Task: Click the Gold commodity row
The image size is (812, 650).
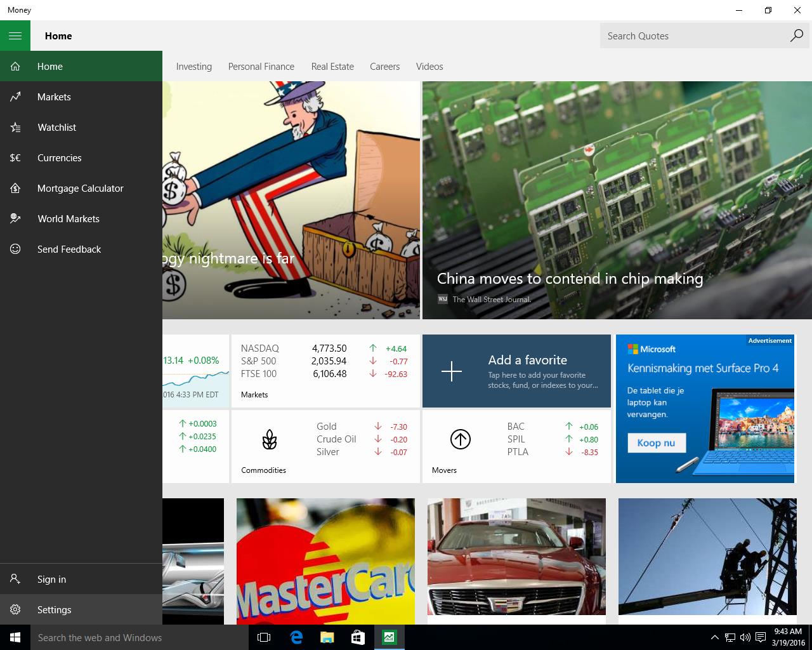Action: coord(362,426)
